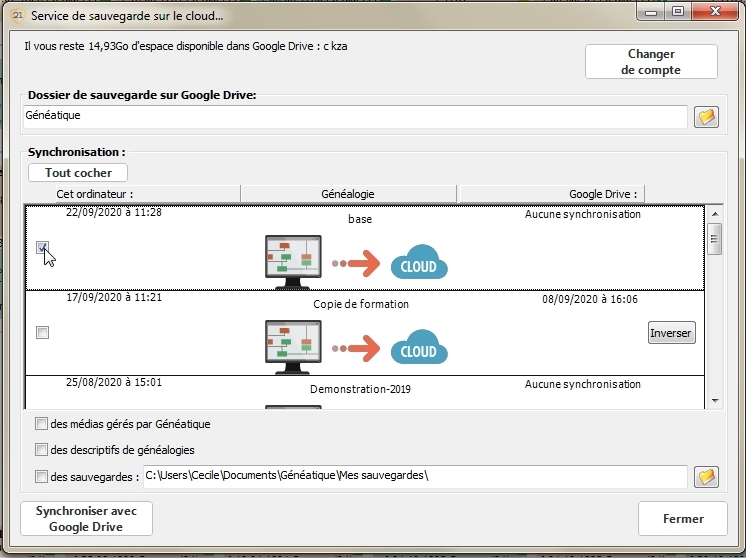Click date '25/08/2020 à 15:01'
The image size is (746, 558).
(114, 382)
